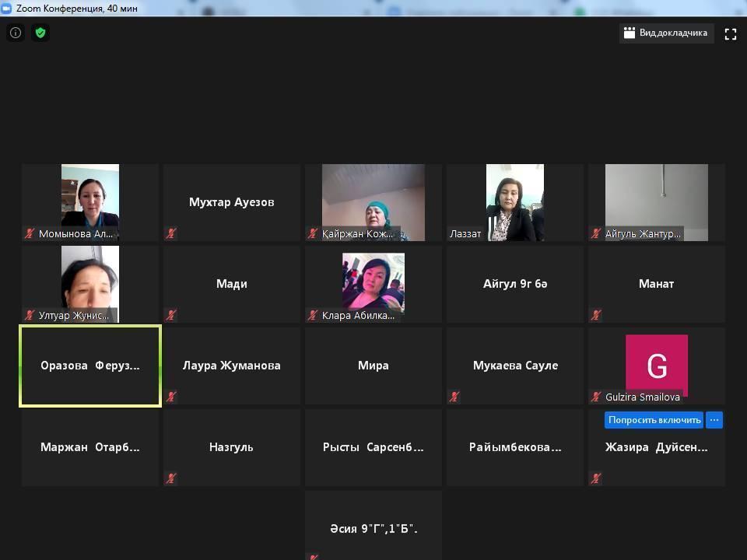Screen dimensions: 747x560
Task: Switch to speaker view via Вид докладчика
Action: (666, 33)
